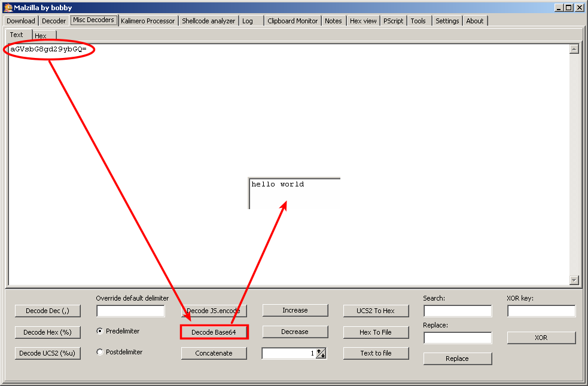Viewport: 588px width, 386px height.
Task: Select the Predelimiter radio button
Action: pyautogui.click(x=100, y=331)
